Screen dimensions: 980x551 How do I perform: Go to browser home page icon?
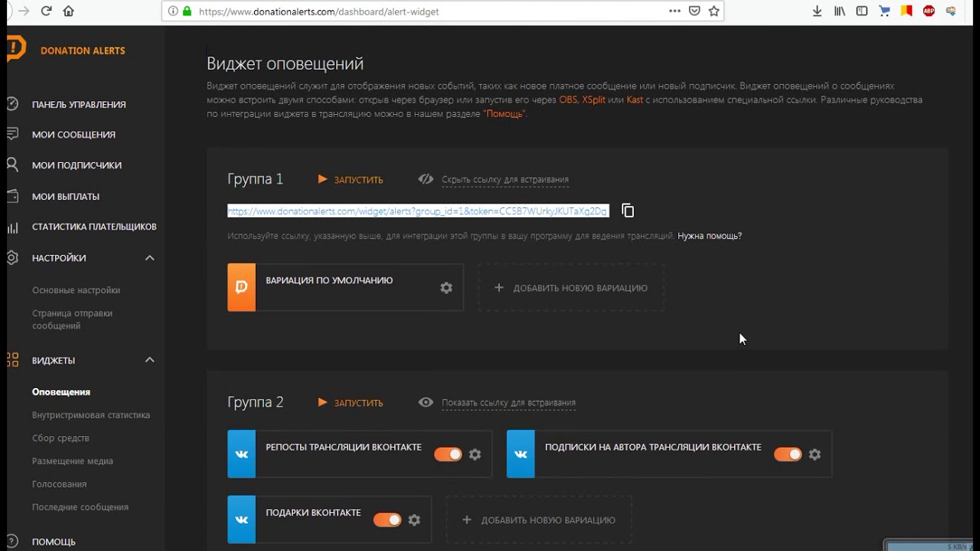[69, 11]
